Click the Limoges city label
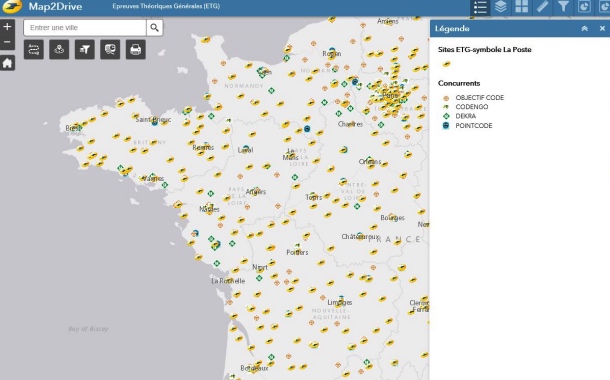This screenshot has height=380, width=610. click(340, 302)
